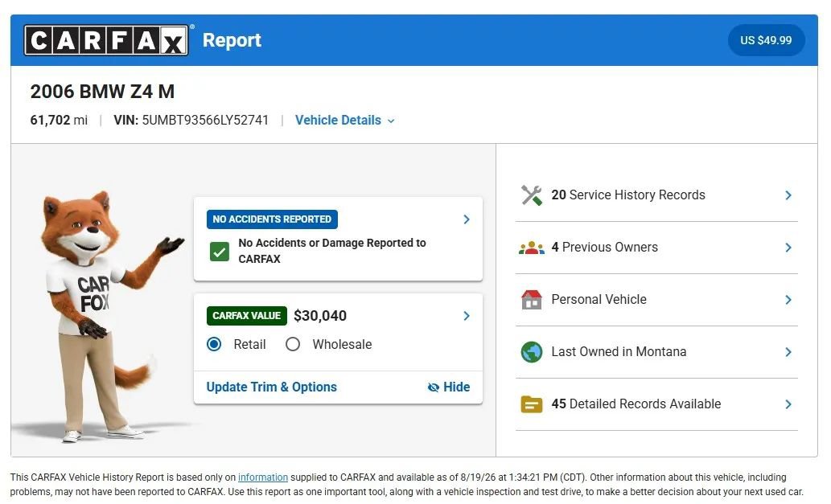Image resolution: width=831 pixels, height=504 pixels.
Task: Click the previous owners people icon
Action: 532,248
